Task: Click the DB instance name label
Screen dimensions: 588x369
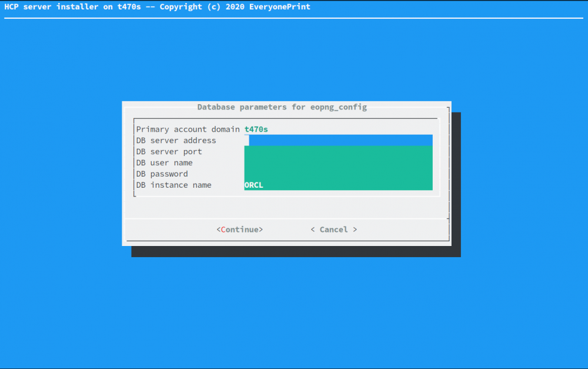Action: [173, 184]
